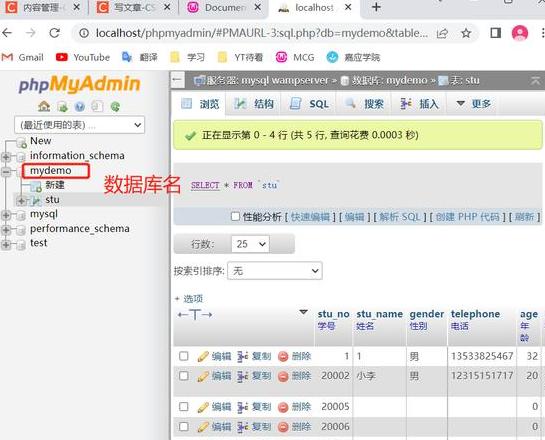Click the 新建 new table item under mydemo
This screenshot has width=545, height=440.
tap(55, 185)
